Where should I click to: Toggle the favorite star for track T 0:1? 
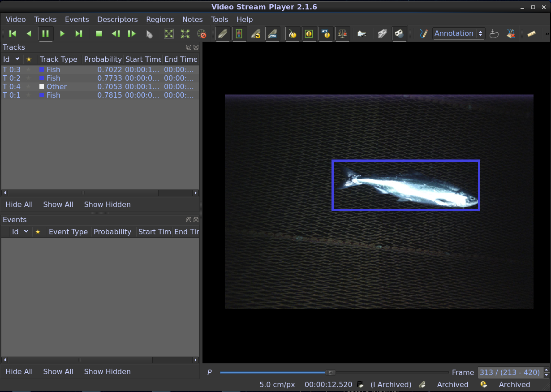28,95
